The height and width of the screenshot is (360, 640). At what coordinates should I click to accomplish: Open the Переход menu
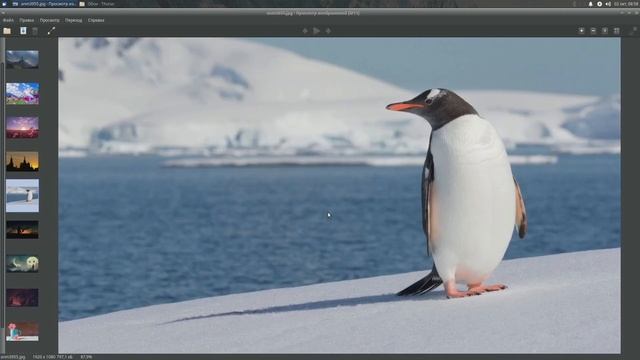[x=73, y=20]
